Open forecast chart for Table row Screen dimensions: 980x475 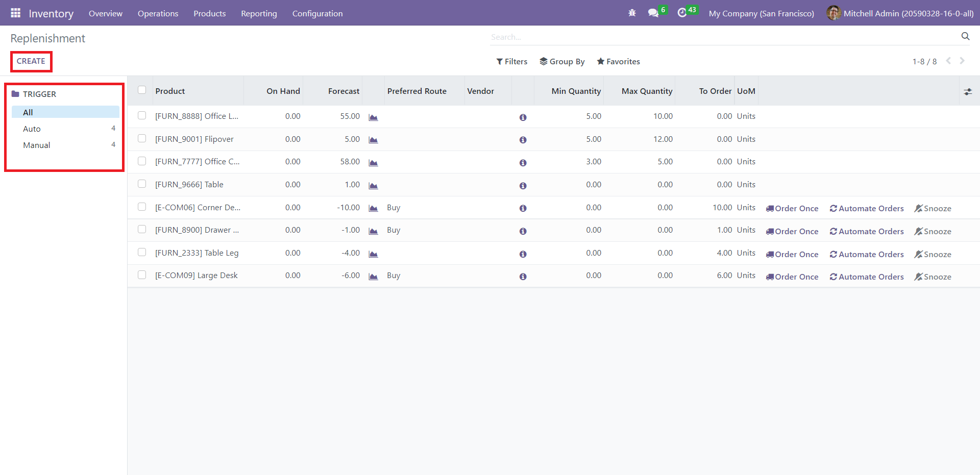point(373,186)
